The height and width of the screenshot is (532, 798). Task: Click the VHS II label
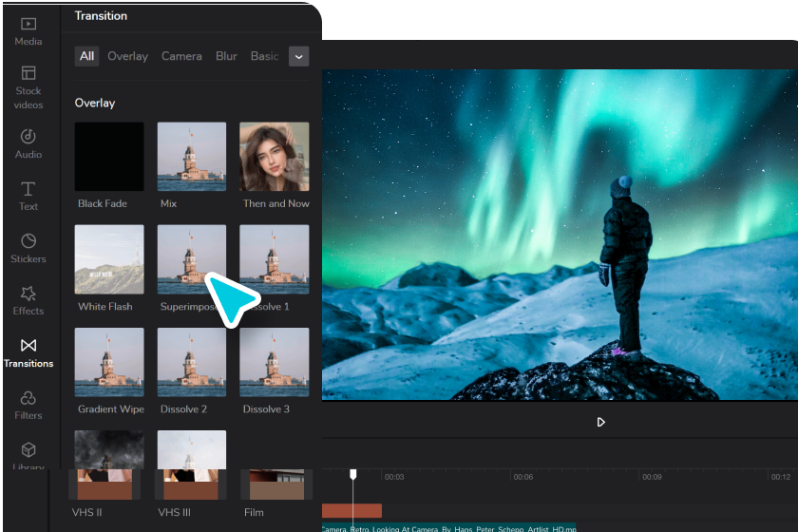point(87,513)
